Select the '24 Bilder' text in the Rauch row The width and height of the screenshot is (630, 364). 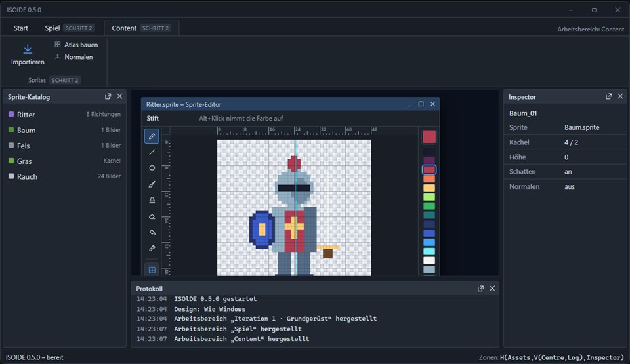tap(110, 176)
